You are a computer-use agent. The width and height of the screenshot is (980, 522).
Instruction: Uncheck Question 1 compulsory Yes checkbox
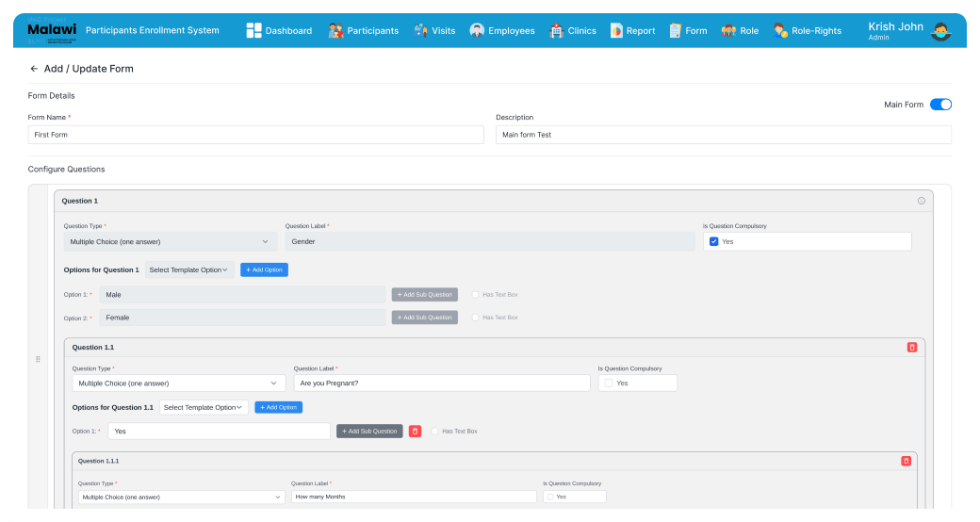[x=713, y=241]
